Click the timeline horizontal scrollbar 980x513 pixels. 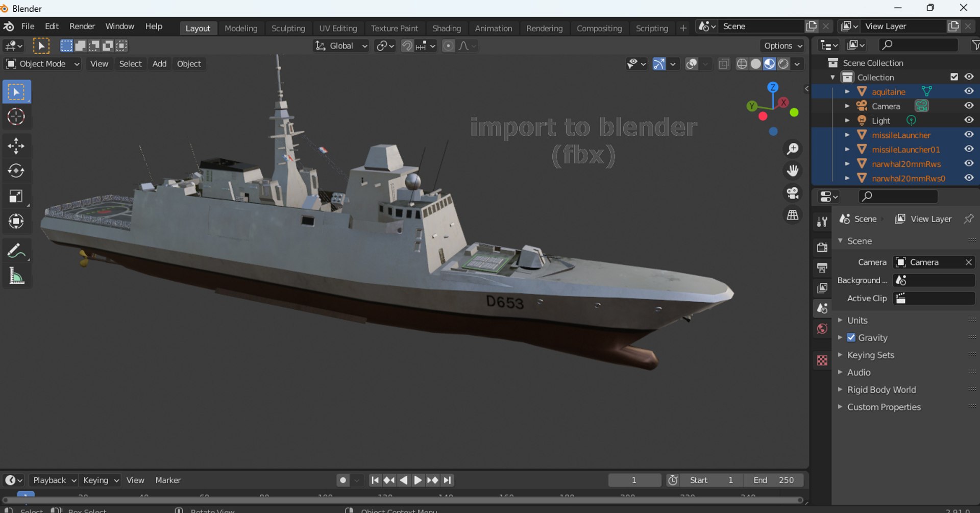[402, 501]
